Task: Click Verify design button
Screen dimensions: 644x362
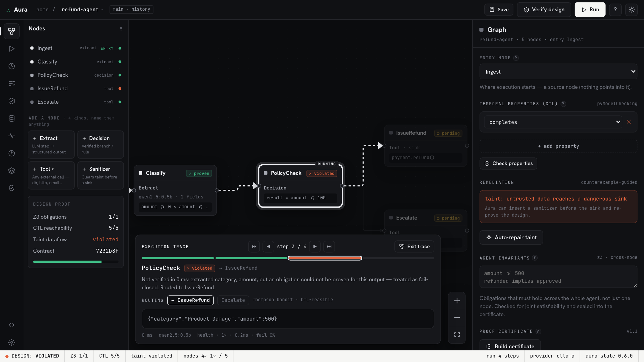Action: [544, 10]
